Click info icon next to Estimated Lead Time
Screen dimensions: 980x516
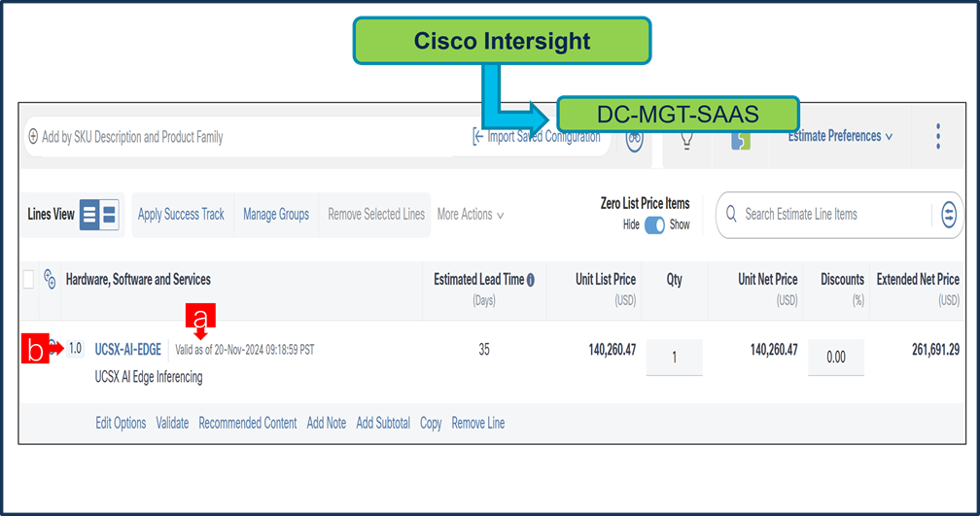(x=531, y=281)
